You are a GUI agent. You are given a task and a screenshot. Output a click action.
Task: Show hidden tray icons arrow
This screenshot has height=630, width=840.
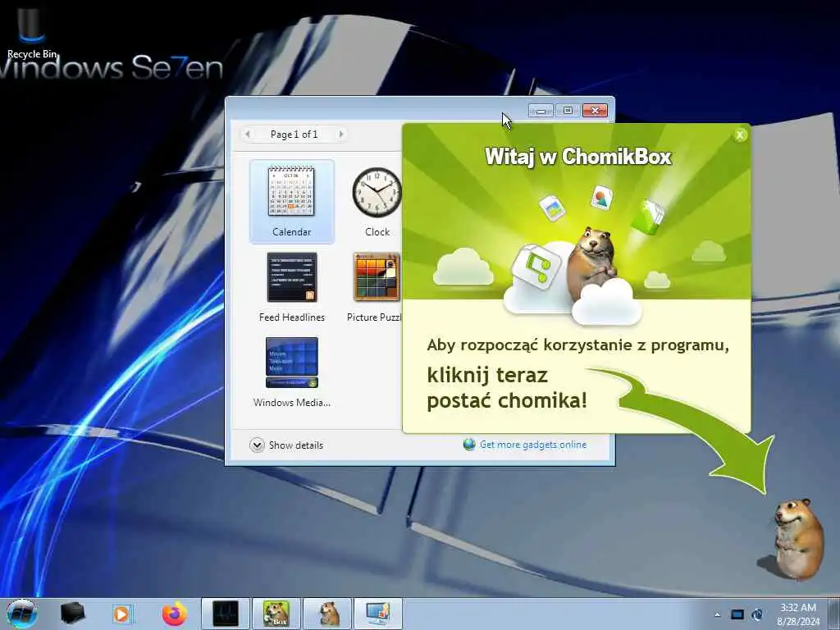point(717,614)
